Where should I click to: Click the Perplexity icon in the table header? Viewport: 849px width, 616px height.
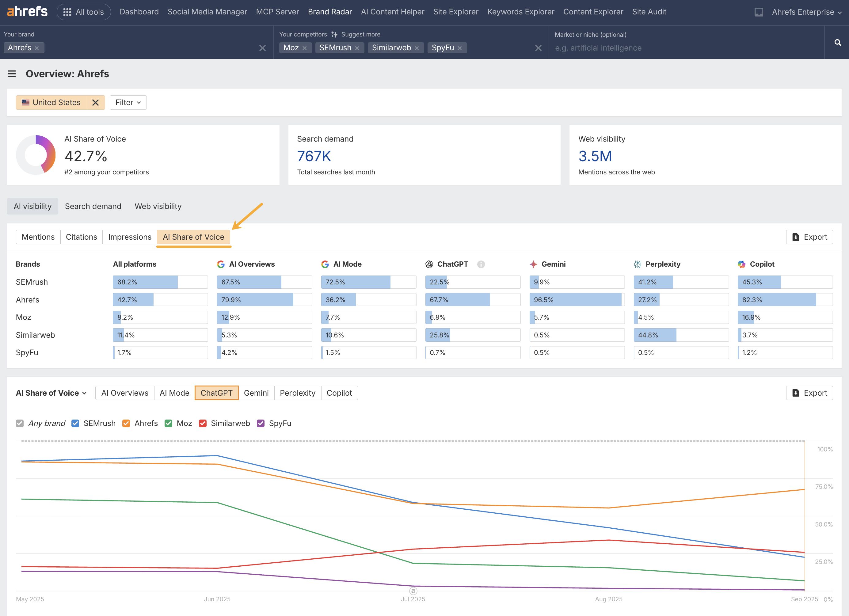coord(638,264)
